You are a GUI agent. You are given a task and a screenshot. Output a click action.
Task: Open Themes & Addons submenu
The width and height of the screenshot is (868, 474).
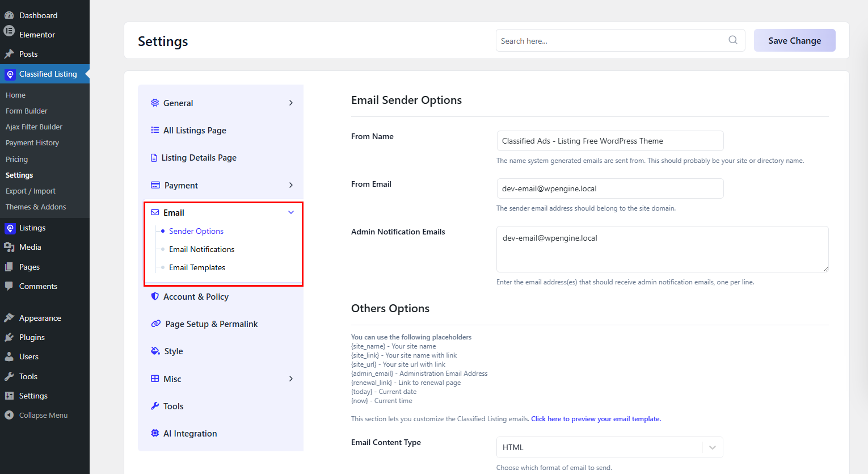(36, 207)
